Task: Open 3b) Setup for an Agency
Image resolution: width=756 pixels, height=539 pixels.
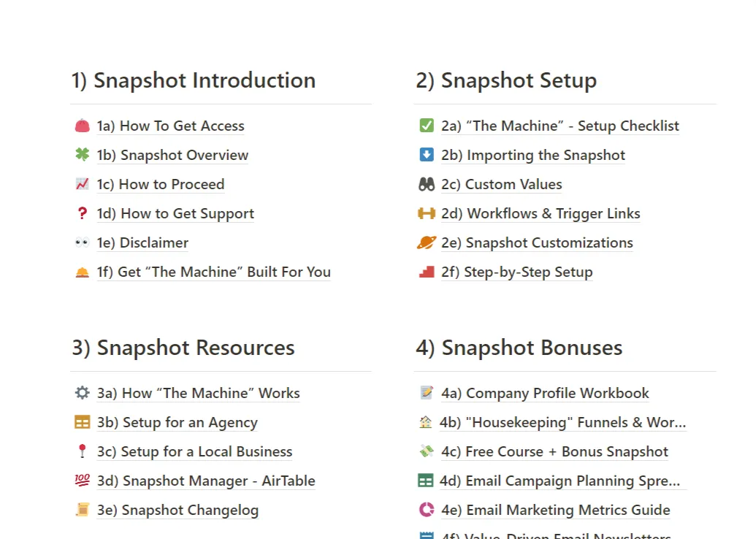Action: (x=177, y=422)
